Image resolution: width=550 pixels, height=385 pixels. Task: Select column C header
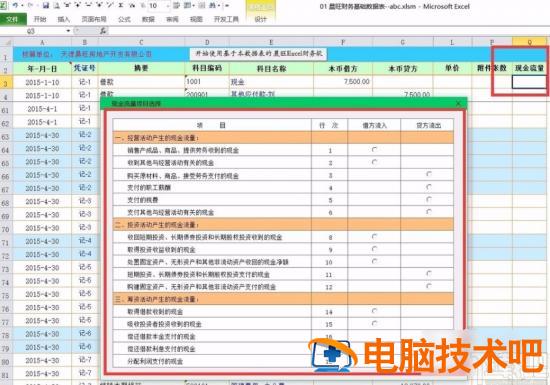(141, 42)
